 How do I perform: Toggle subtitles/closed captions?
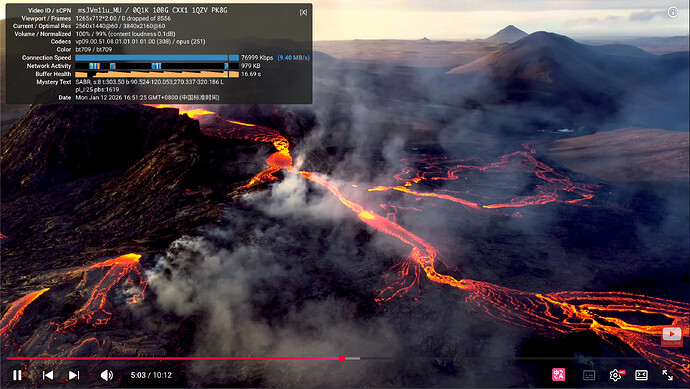click(x=589, y=375)
